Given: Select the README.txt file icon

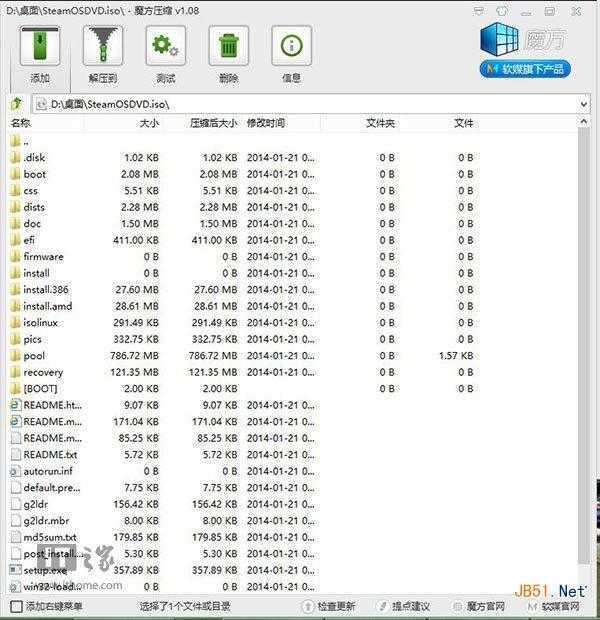Looking at the screenshot, I should tap(15, 455).
